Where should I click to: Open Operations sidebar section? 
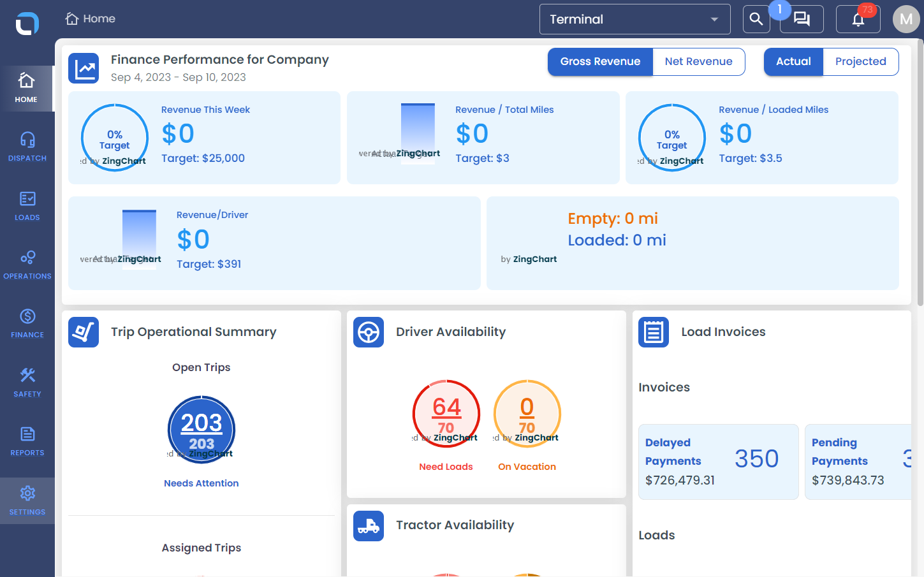27,265
